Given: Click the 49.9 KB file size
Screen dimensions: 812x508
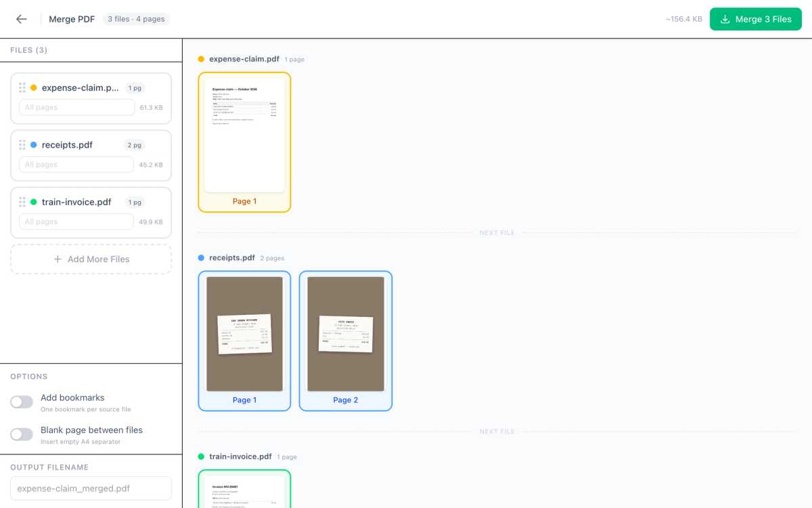Looking at the screenshot, I should click(151, 222).
